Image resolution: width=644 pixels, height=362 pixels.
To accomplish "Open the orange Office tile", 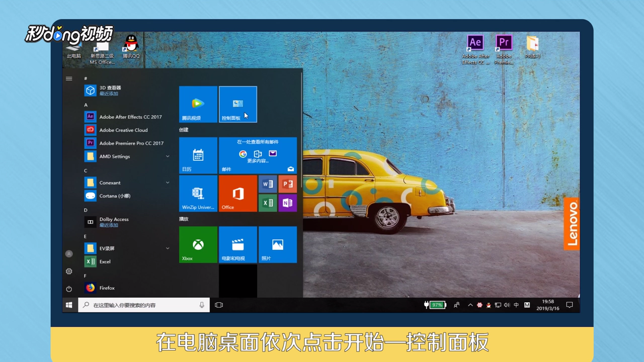I will (238, 194).
